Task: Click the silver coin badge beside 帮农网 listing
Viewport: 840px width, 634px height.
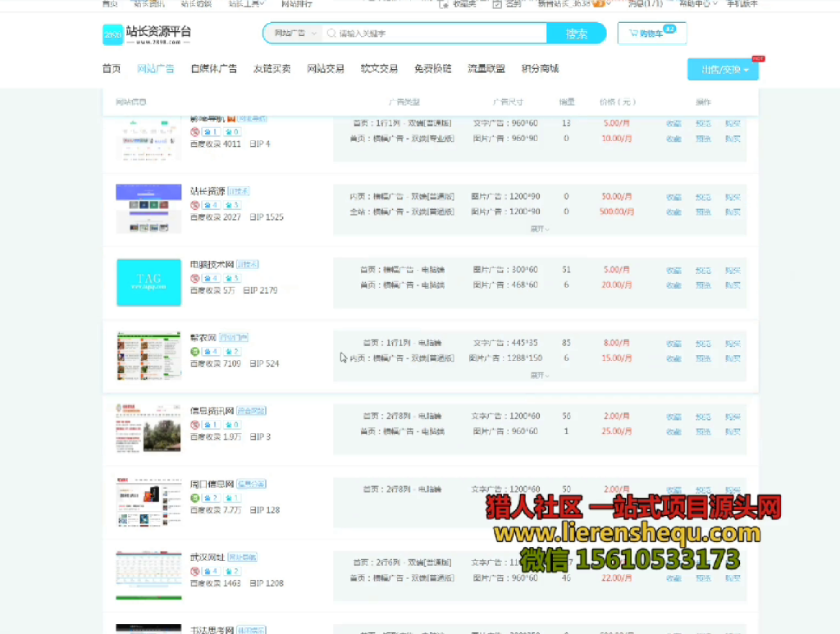Action: tap(233, 352)
